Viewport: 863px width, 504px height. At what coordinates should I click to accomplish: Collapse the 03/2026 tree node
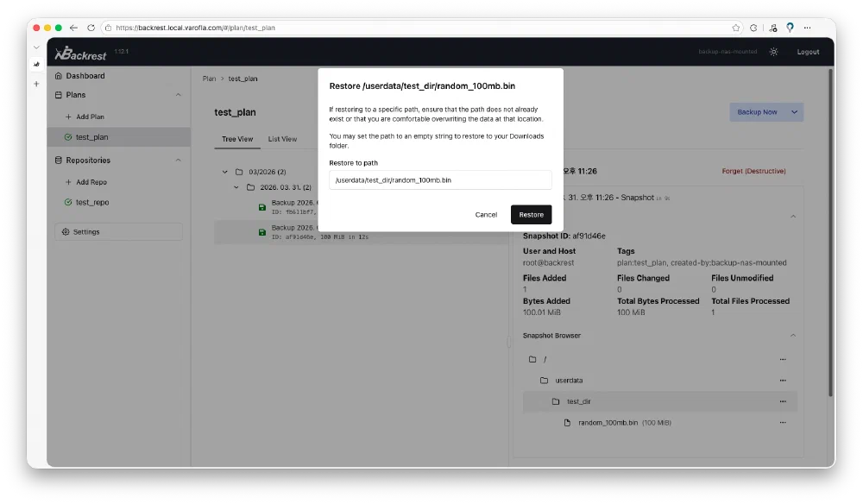[225, 172]
